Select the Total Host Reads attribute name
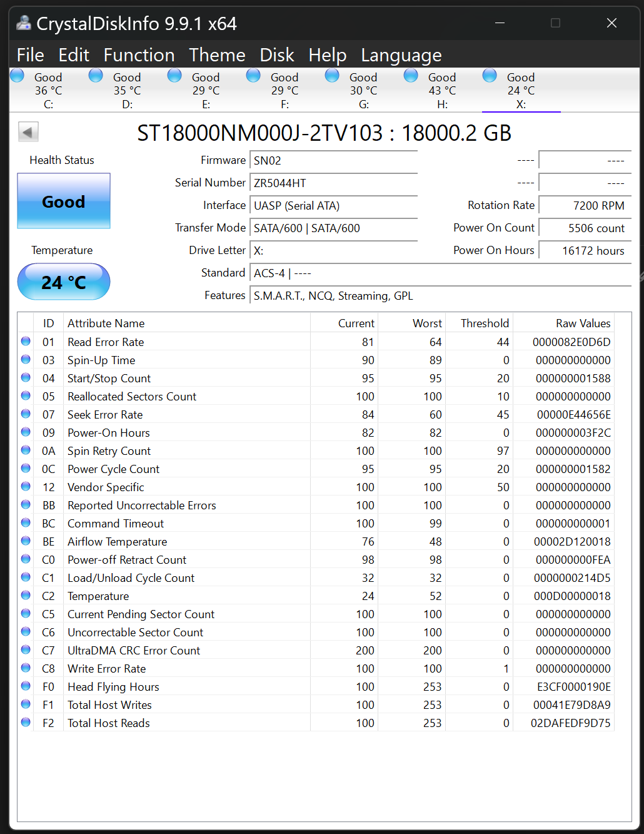644x834 pixels. (x=109, y=723)
